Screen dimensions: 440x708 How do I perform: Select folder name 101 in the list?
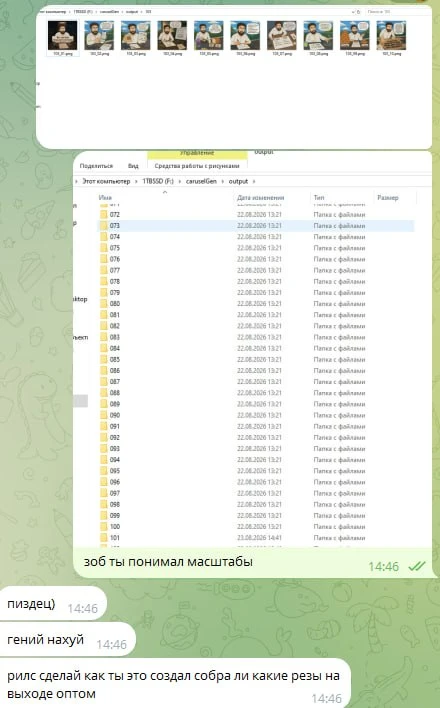click(115, 538)
